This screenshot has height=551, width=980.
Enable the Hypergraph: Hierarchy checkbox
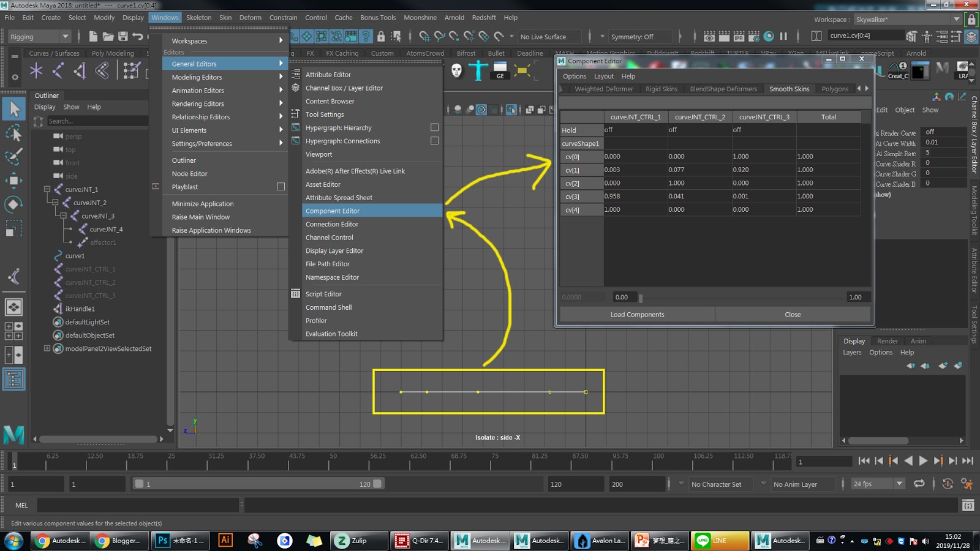[x=435, y=127]
